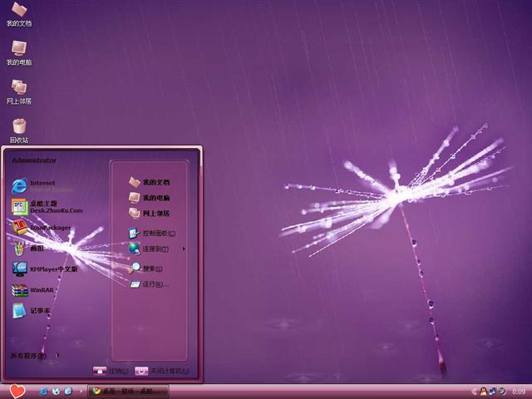This screenshot has width=532, height=399.
Task: Open QQ penguin tray icon
Action: click(x=483, y=392)
